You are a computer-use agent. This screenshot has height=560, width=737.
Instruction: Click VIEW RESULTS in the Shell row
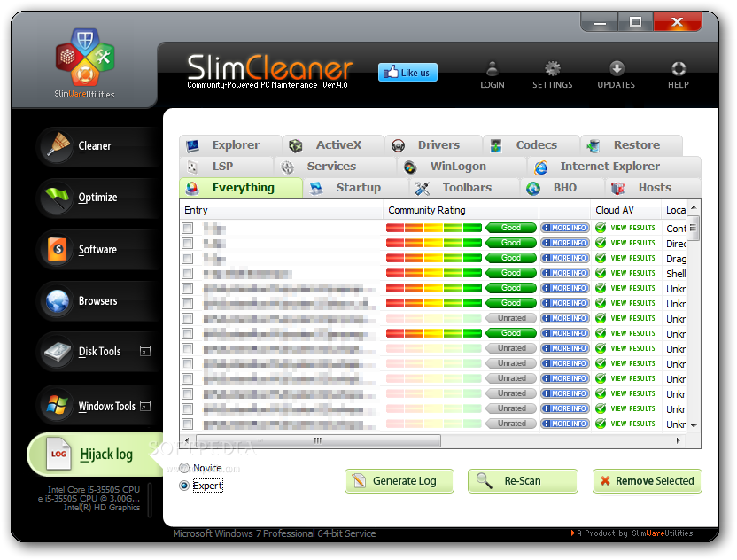[625, 273]
